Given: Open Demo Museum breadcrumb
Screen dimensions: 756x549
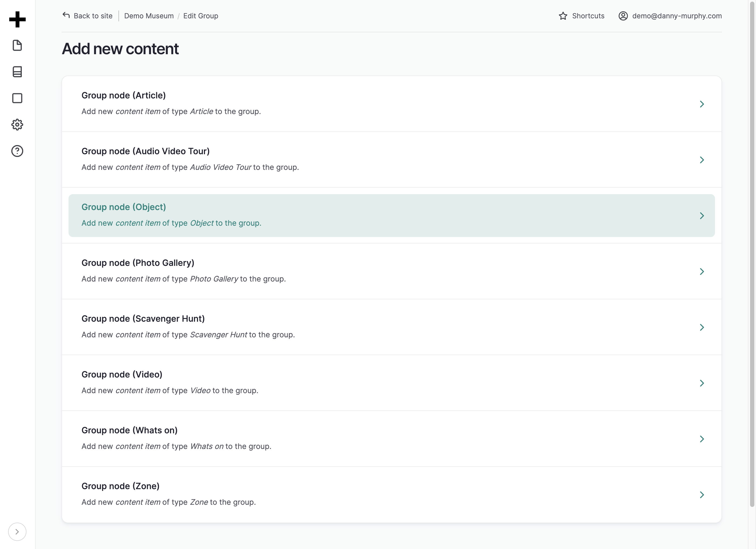Looking at the screenshot, I should point(149,16).
